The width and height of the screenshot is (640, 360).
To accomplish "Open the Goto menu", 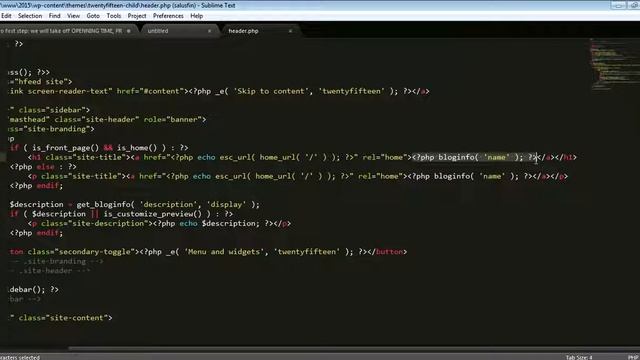I will (93, 16).
